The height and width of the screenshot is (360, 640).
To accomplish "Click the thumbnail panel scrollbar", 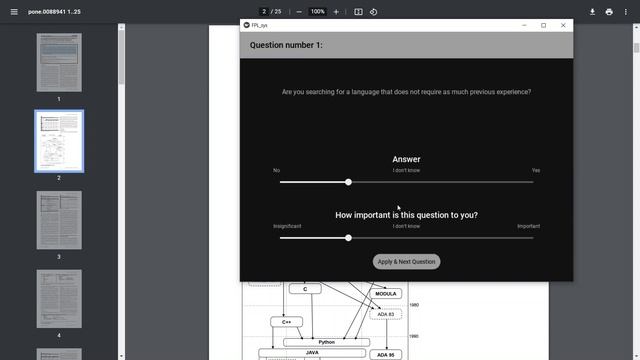I will click(x=121, y=57).
